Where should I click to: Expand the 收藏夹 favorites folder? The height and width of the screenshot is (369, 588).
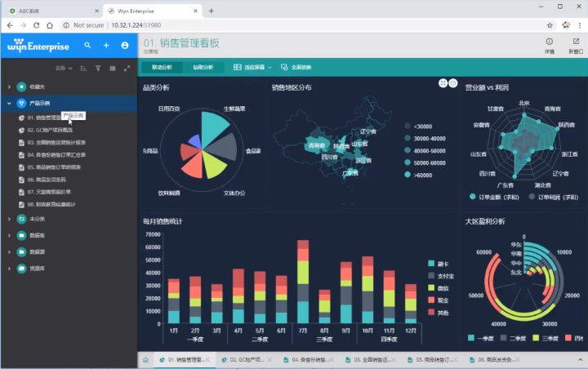coord(9,87)
